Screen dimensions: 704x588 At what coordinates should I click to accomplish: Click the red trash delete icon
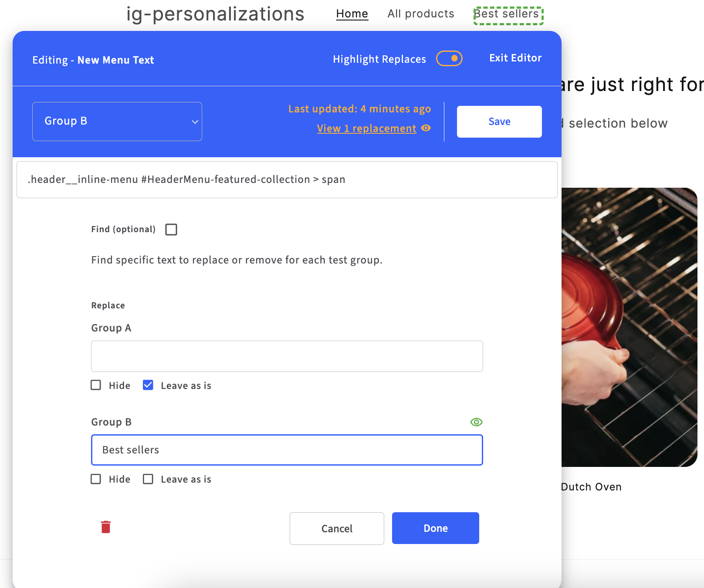click(x=106, y=527)
